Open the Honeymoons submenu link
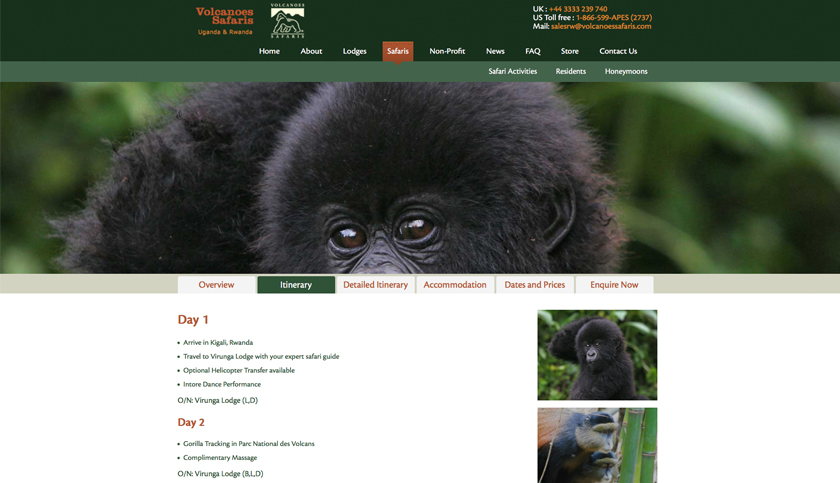This screenshot has width=840, height=483. (626, 71)
